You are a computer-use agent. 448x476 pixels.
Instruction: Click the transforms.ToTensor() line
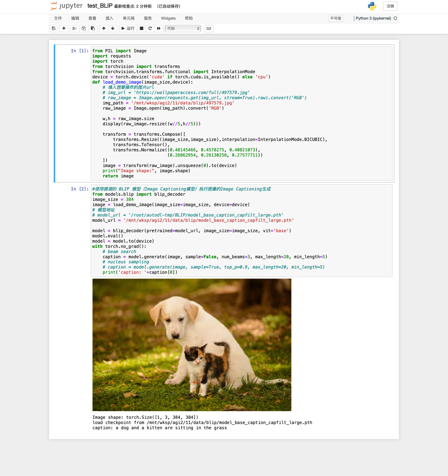tap(141, 145)
